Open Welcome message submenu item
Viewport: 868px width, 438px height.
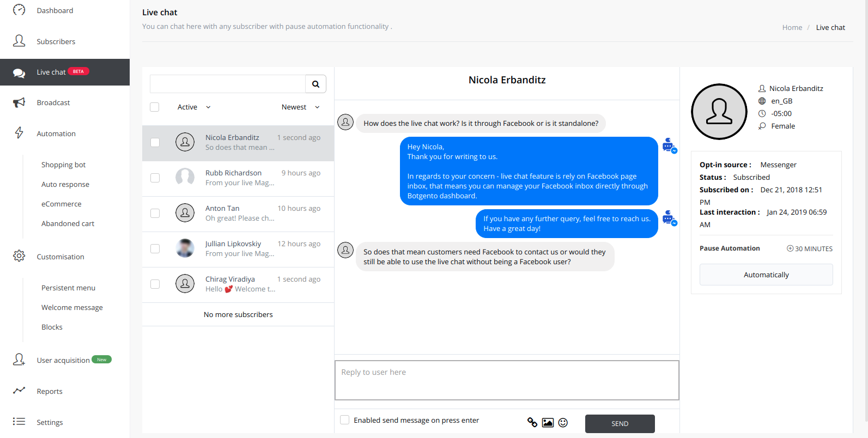(x=72, y=307)
